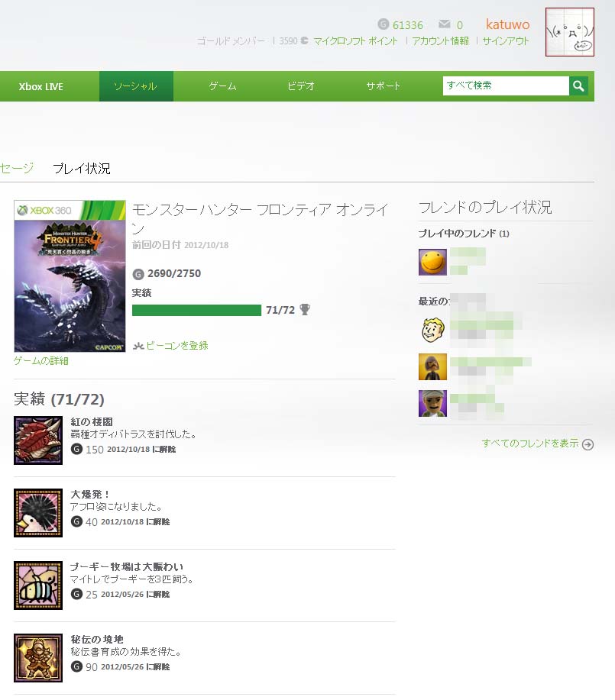This screenshot has height=700, width=615.
Task: Click the ゴールド メンバー label
Action: click(231, 41)
